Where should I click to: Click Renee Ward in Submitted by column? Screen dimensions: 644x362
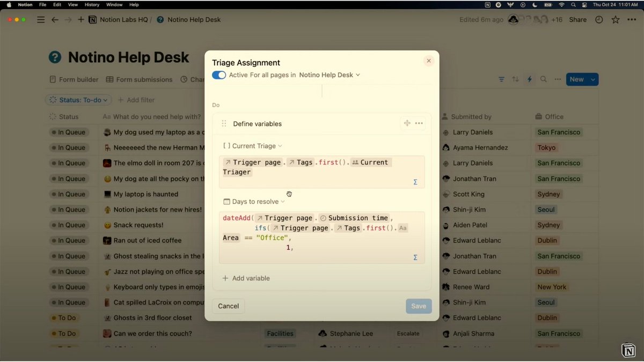pos(472,287)
